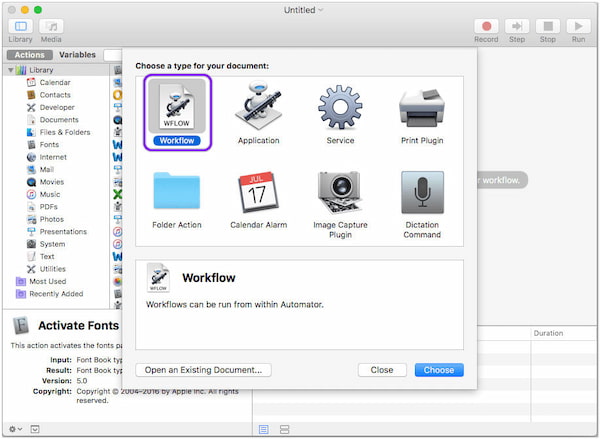This screenshot has height=439, width=600.
Task: Toggle the description pane button
Action: point(35,429)
